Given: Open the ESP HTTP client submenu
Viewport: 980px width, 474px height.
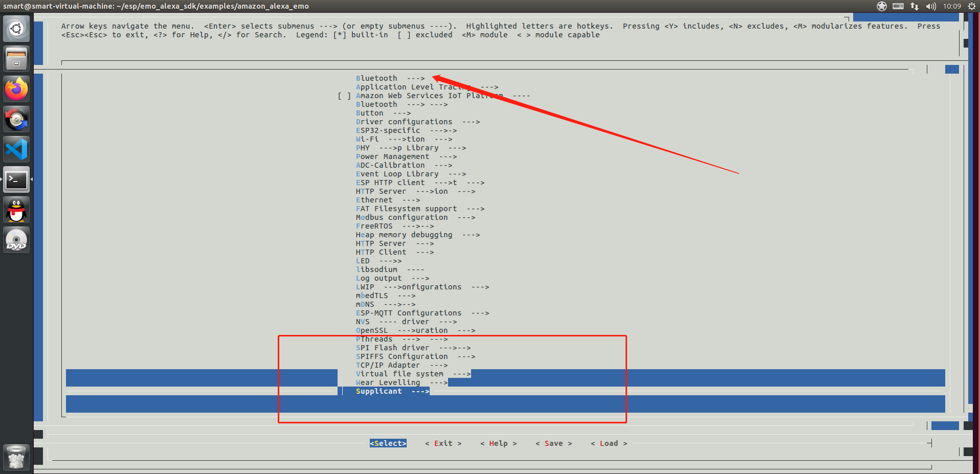Looking at the screenshot, I should [420, 183].
